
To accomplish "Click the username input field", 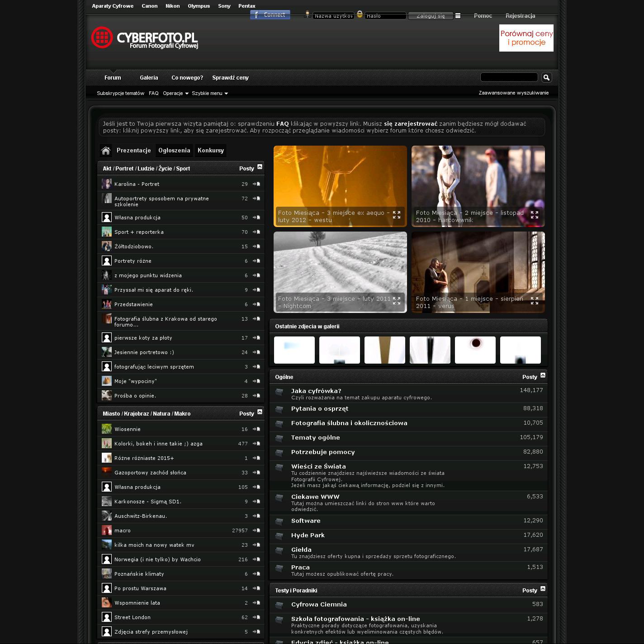I will click(333, 16).
